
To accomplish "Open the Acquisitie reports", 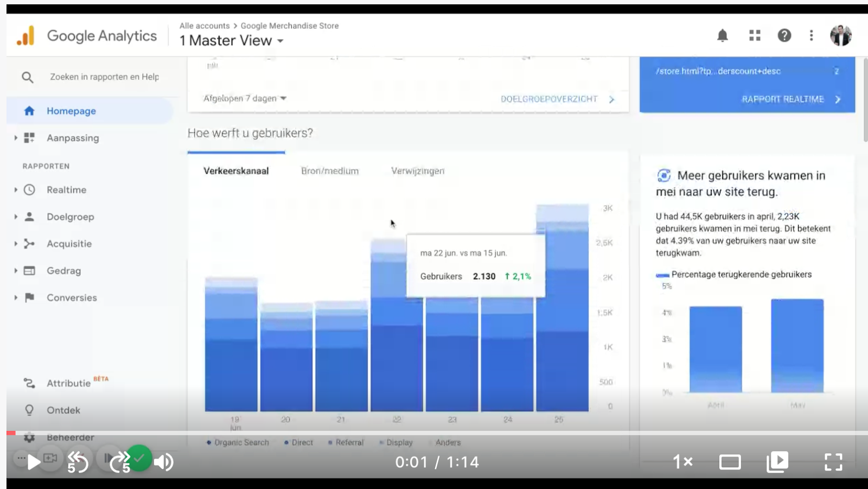I will pos(69,244).
